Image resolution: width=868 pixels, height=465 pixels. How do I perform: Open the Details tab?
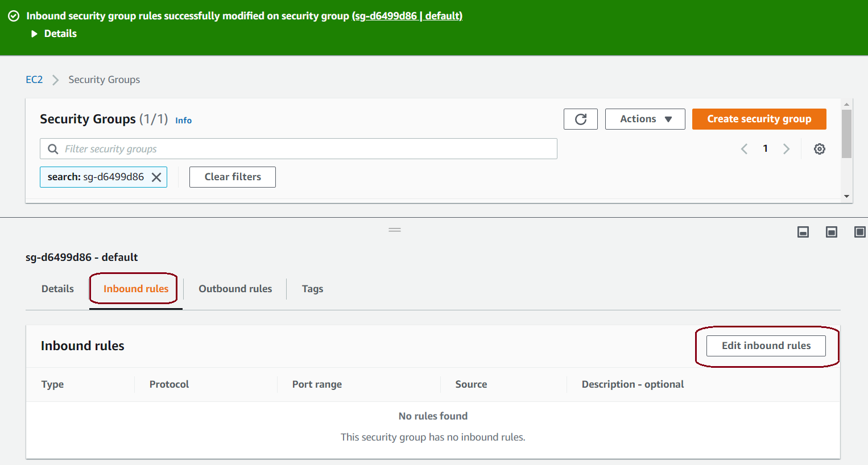tap(57, 289)
